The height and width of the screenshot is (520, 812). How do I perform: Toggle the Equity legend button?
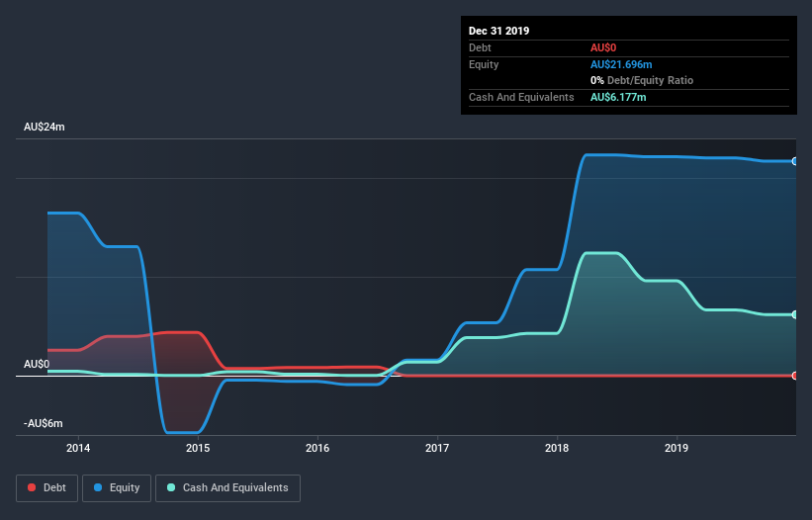click(x=117, y=488)
